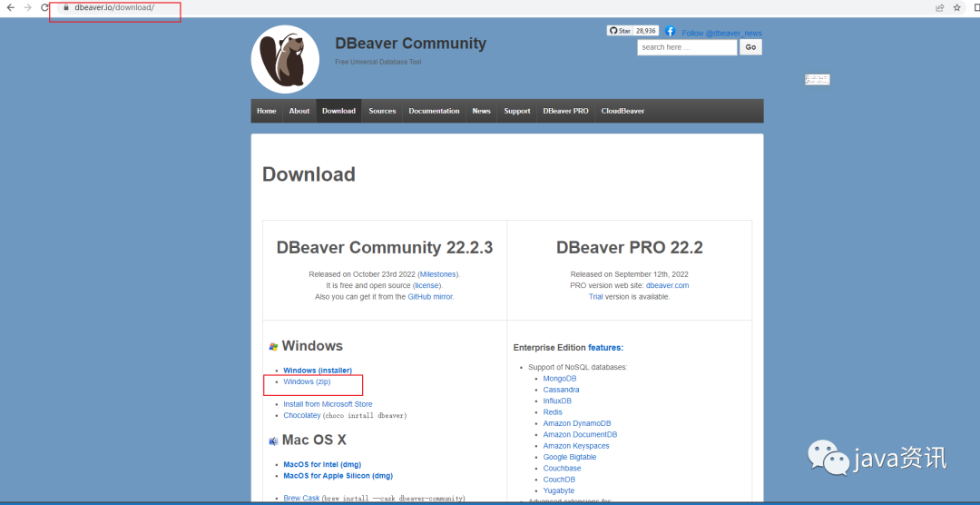The height and width of the screenshot is (505, 980).
Task: Open the Home menu item
Action: [266, 111]
